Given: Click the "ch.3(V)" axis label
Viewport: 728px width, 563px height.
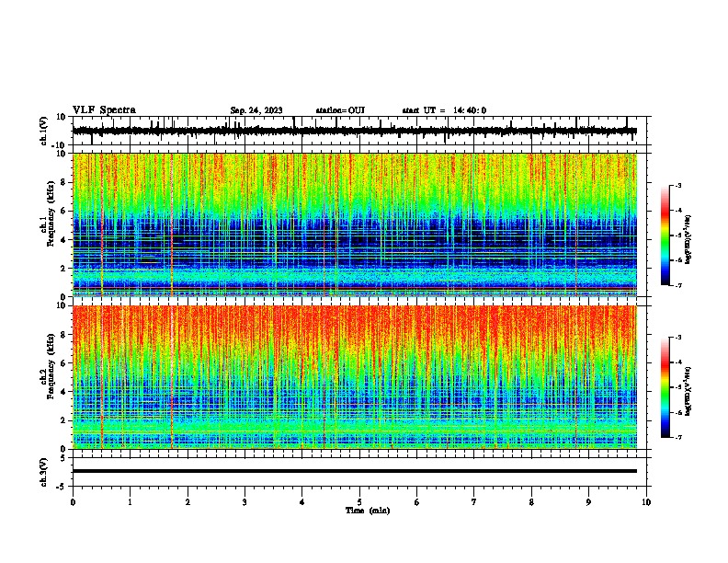Looking at the screenshot, I should coord(44,472).
